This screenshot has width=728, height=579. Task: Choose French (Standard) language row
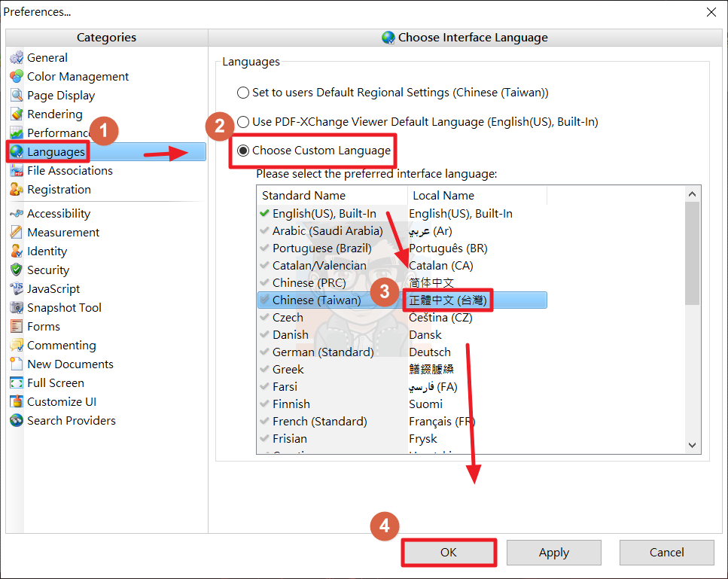pos(402,421)
